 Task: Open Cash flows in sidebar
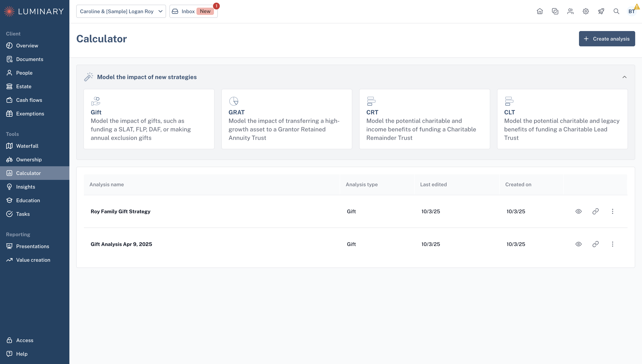(34, 100)
